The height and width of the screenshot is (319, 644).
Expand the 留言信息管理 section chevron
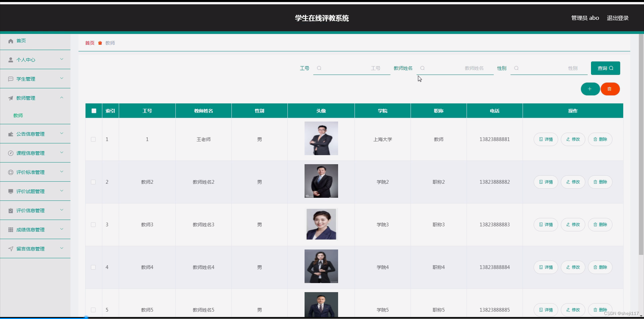pyautogui.click(x=62, y=248)
